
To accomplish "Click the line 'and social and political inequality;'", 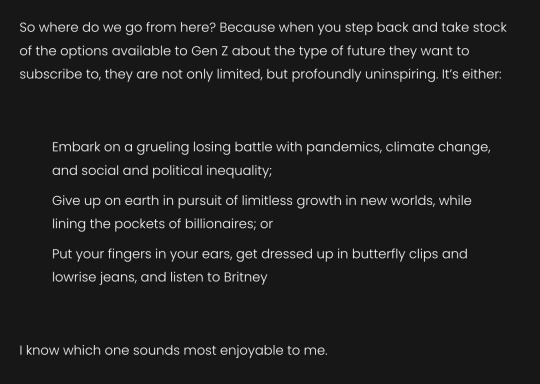I will (162, 171).
